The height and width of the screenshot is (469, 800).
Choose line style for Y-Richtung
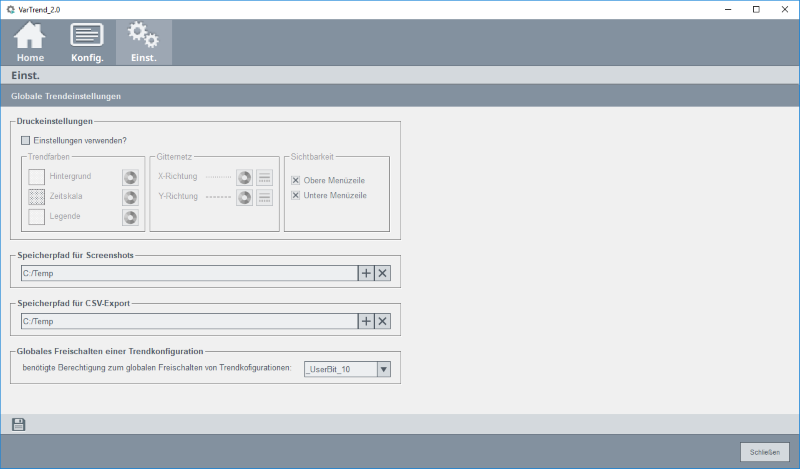pyautogui.click(x=264, y=198)
